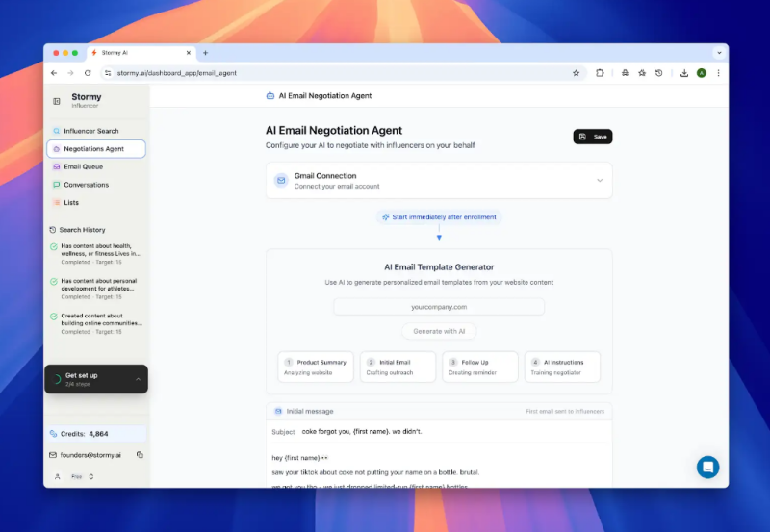Image resolution: width=770 pixels, height=532 pixels.
Task: Click the Conversations speech bubble icon
Action: 57,185
